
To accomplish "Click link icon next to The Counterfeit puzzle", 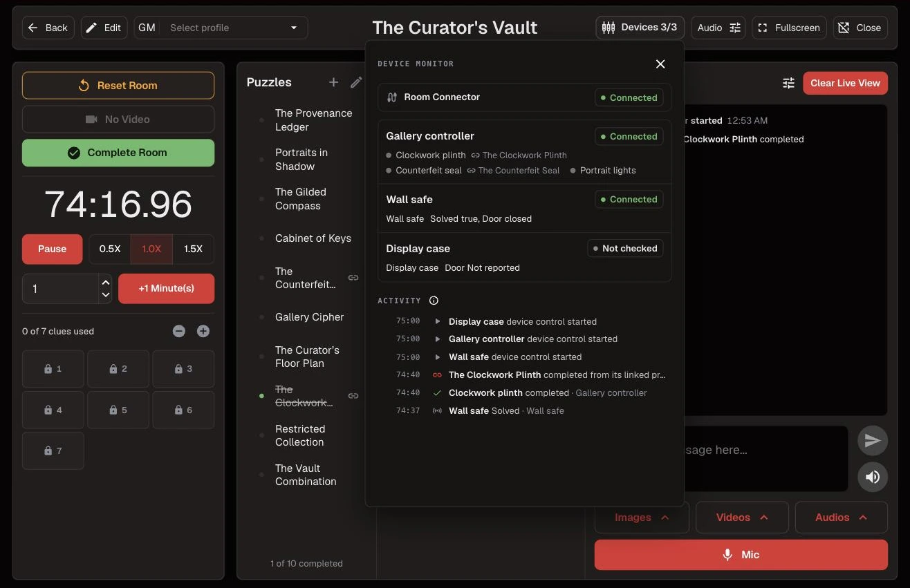I will tap(353, 278).
